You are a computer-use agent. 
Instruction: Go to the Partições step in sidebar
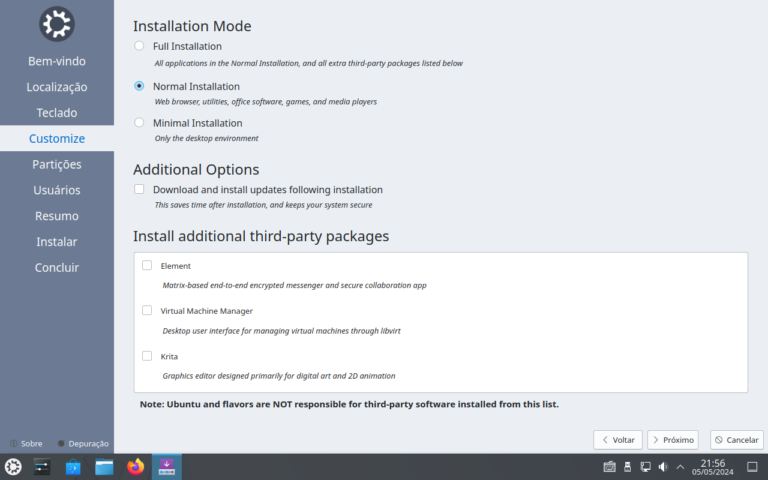(x=57, y=164)
